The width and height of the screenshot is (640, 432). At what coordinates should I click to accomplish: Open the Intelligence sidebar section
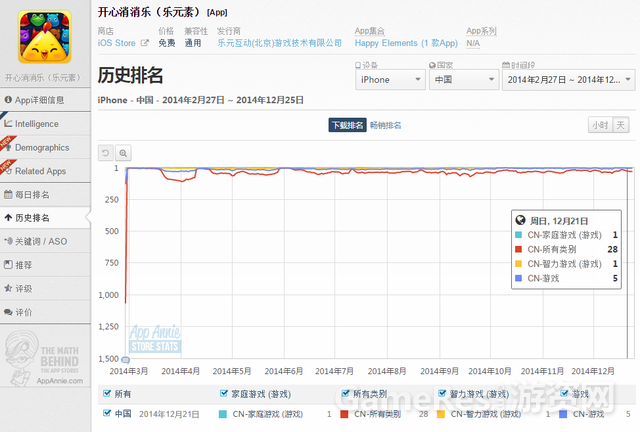pyautogui.click(x=45, y=124)
